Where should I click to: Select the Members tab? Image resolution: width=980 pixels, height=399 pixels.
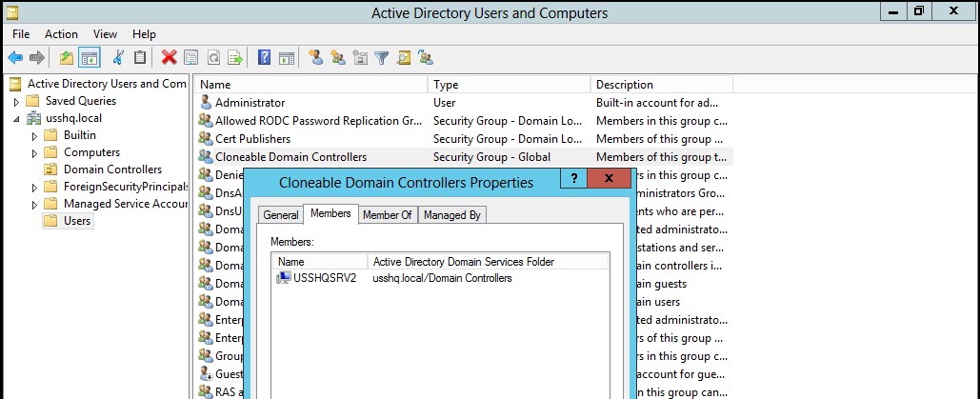[330, 213]
